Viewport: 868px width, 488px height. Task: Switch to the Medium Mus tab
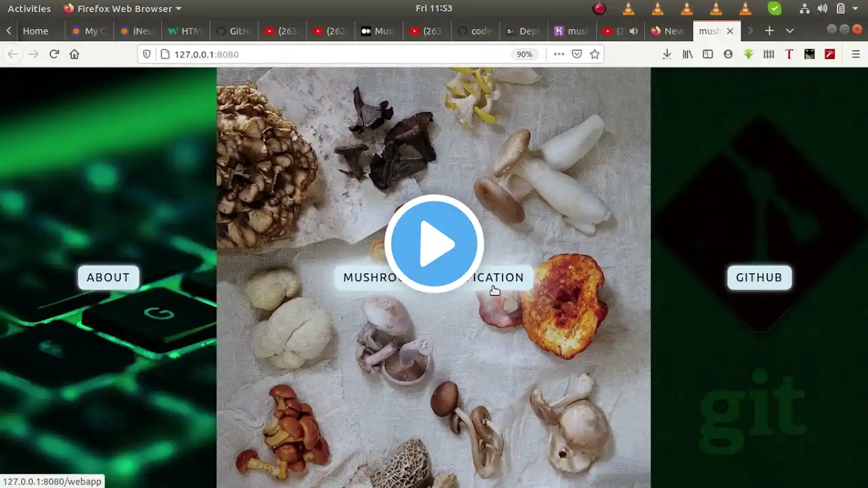pos(378,31)
